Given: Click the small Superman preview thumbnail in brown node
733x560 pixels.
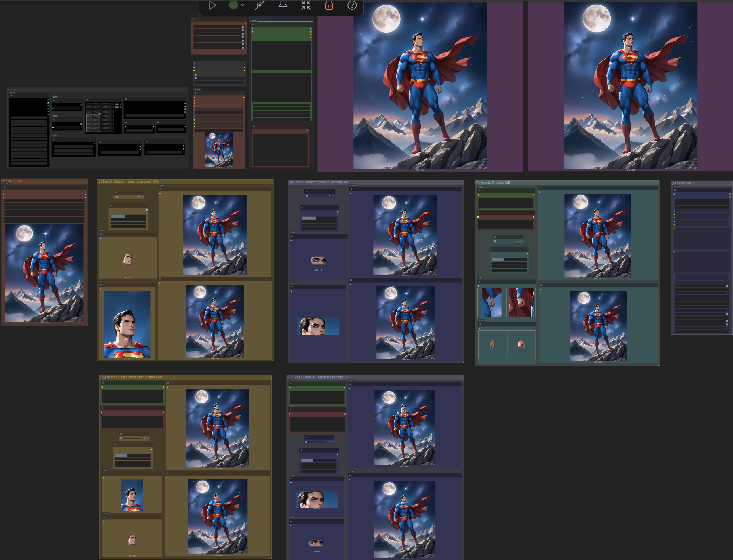Looking at the screenshot, I should point(219,149).
